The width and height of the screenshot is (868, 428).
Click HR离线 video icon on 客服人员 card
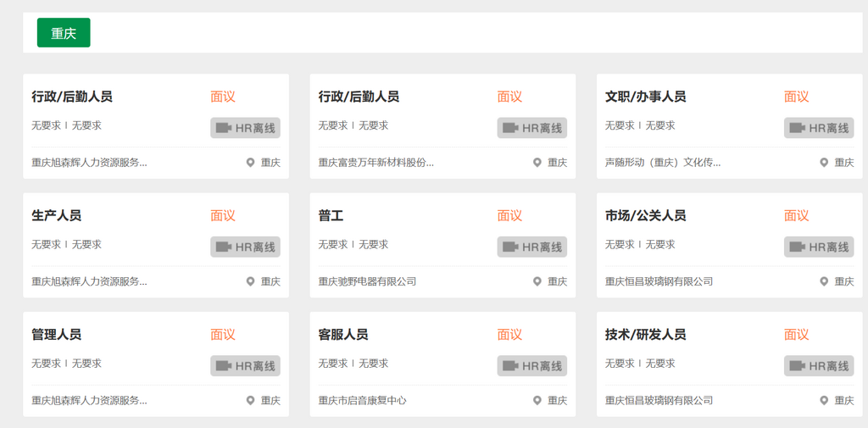click(510, 366)
